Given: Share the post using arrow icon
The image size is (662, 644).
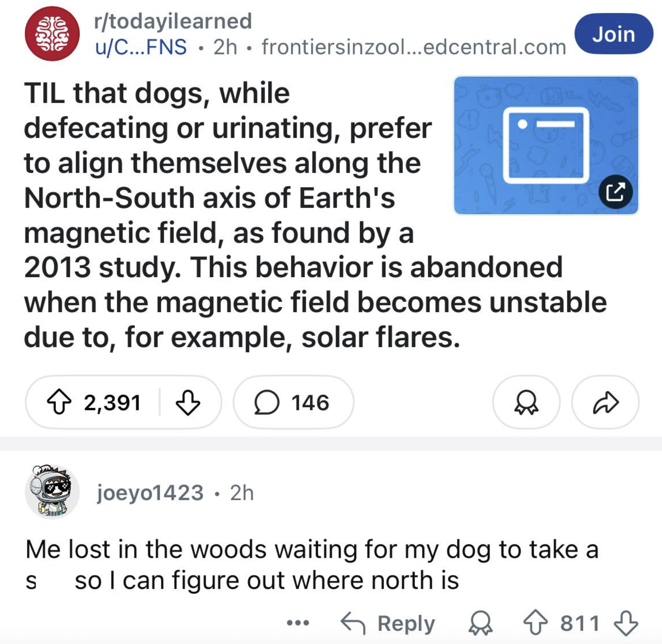Looking at the screenshot, I should click(x=605, y=402).
